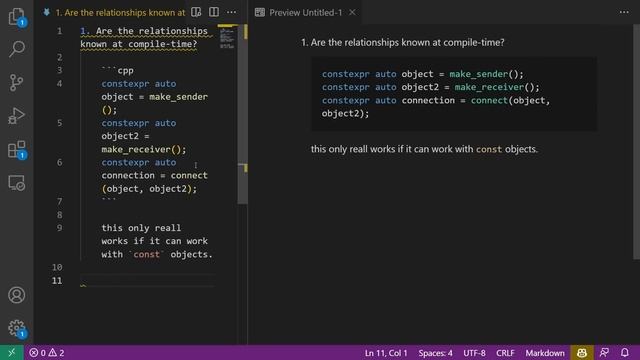Open the Accounts menu
Image resolution: width=640 pixels, height=360 pixels.
coord(17,295)
